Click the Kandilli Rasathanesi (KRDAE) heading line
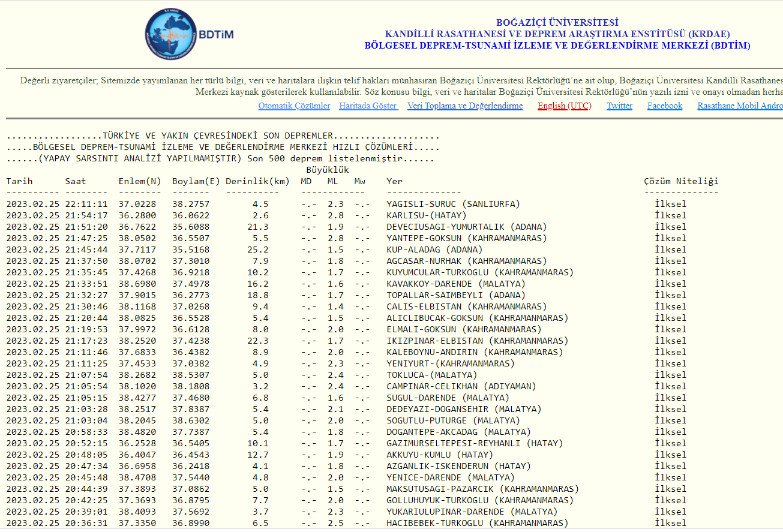 click(x=557, y=34)
